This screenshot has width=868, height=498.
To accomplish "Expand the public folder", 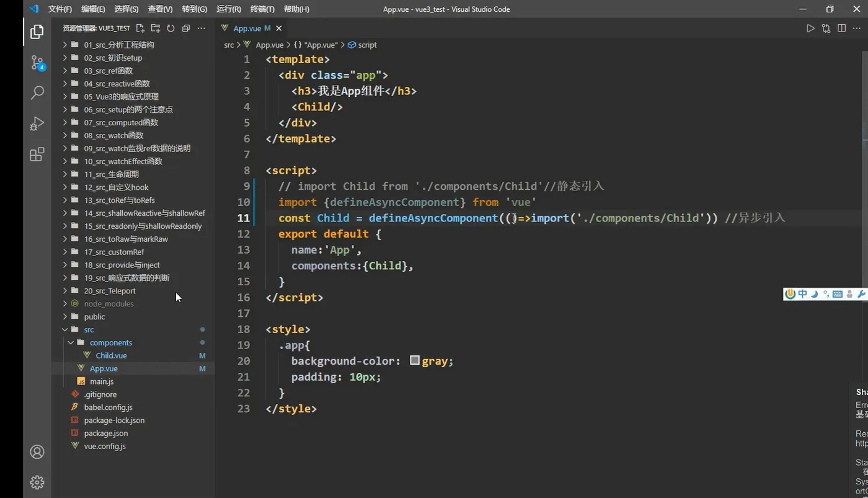I will tap(133, 316).
